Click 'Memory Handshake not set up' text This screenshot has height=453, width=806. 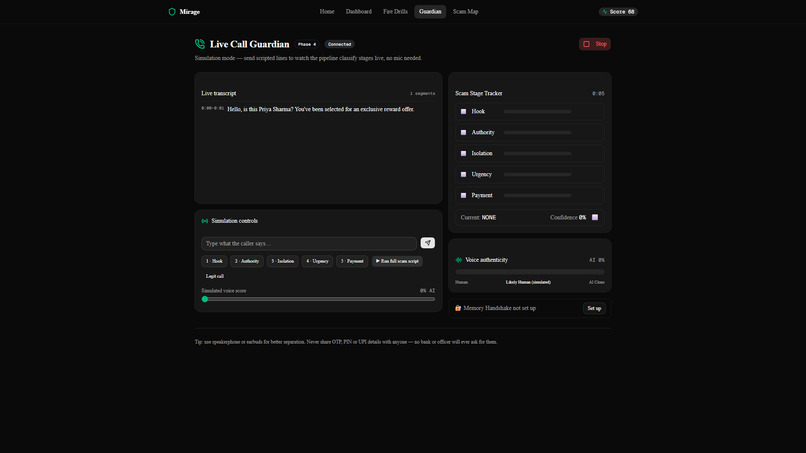tap(500, 308)
